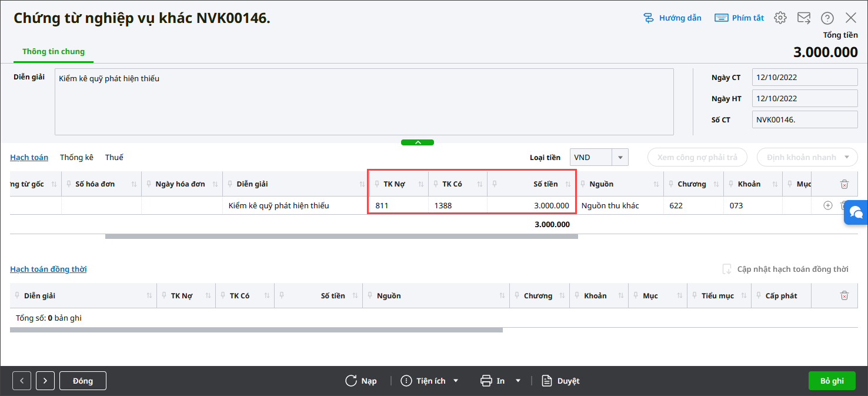The image size is (868, 396).
Task: Click the Số CT field NVK00146.
Action: pos(804,119)
